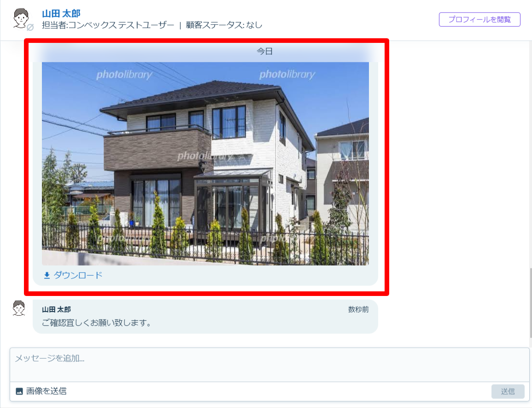Open the house photo attachment

[205, 163]
